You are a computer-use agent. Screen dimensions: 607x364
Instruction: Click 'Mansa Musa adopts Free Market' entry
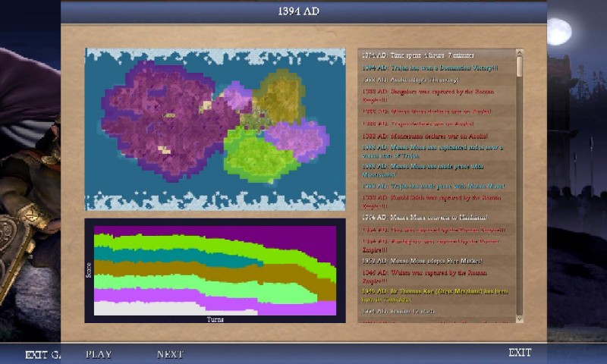430,260
